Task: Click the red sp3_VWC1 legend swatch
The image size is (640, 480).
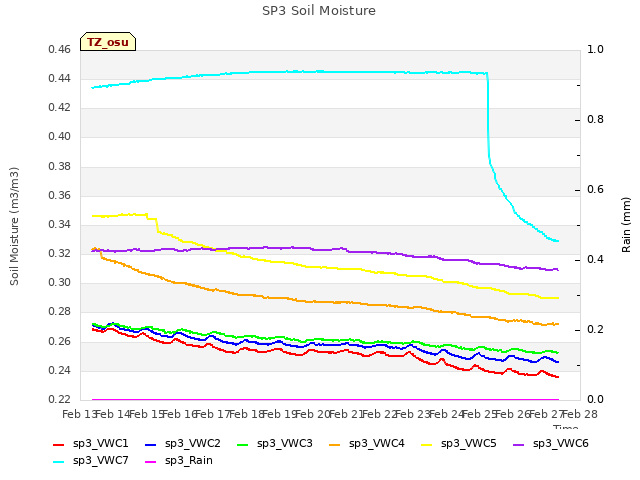Action: click(x=59, y=444)
